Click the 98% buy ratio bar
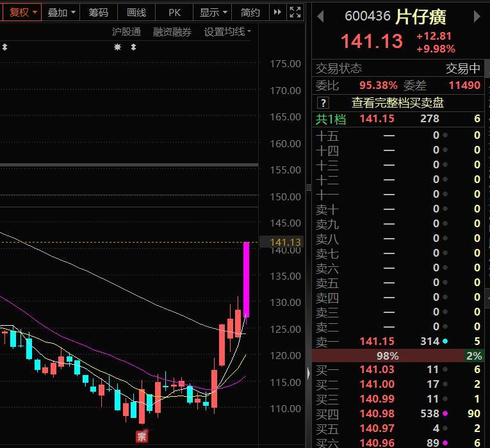Viewport: 490px width, 448px height. click(x=388, y=356)
